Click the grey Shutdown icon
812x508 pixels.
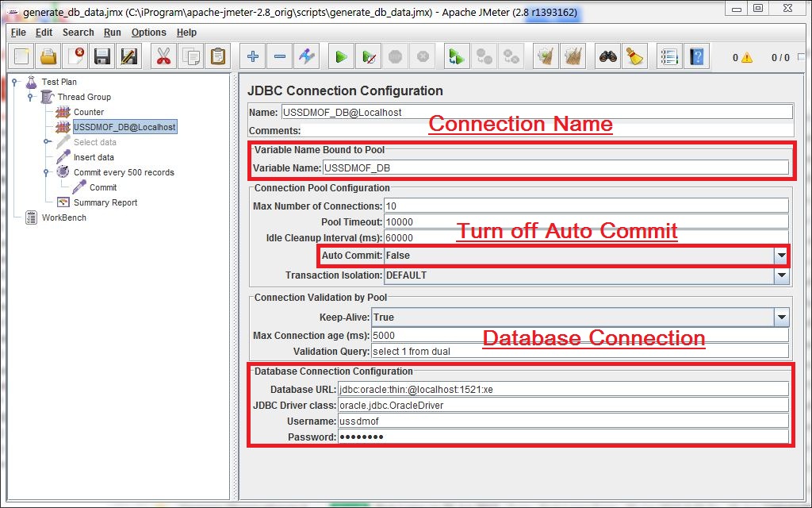coord(423,56)
